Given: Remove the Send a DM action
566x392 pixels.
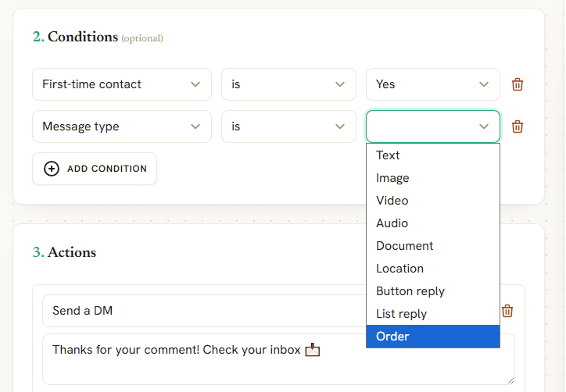Looking at the screenshot, I should [x=507, y=311].
